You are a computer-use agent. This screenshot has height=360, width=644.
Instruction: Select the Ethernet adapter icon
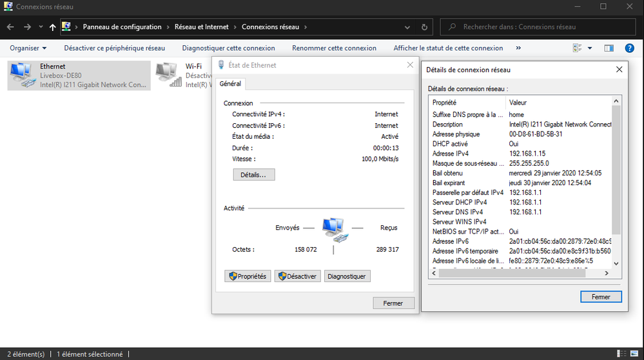pyautogui.click(x=23, y=75)
